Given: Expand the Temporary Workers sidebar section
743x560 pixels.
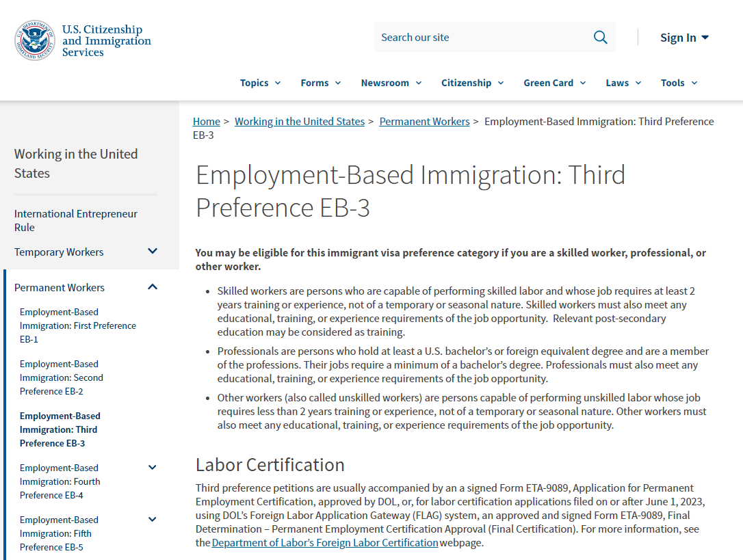Looking at the screenshot, I should click(153, 252).
